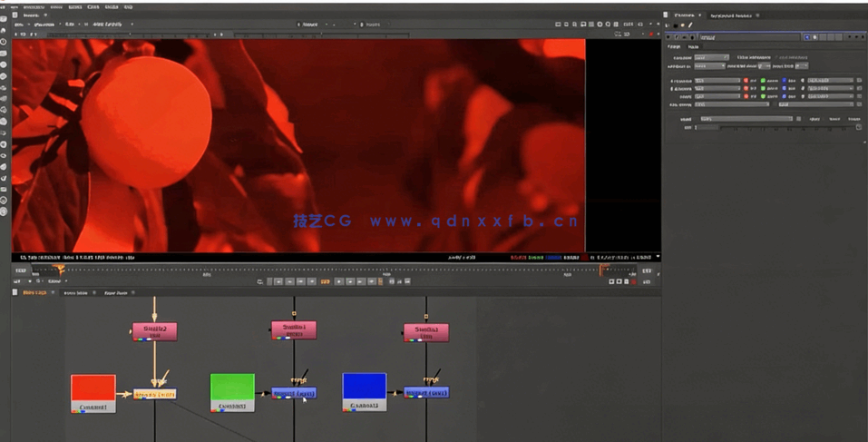Open the Image nodes icon atop left toolbar
Screen dimensions: 868x442
[x=4, y=19]
